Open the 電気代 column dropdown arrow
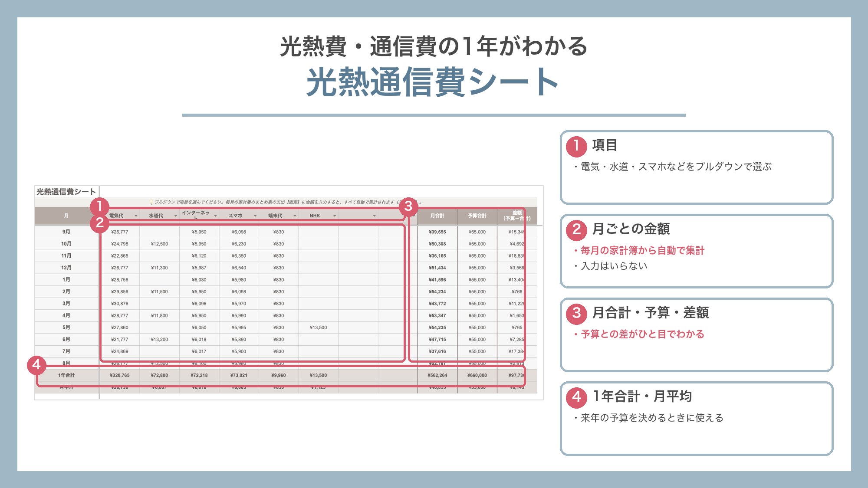 click(136, 216)
